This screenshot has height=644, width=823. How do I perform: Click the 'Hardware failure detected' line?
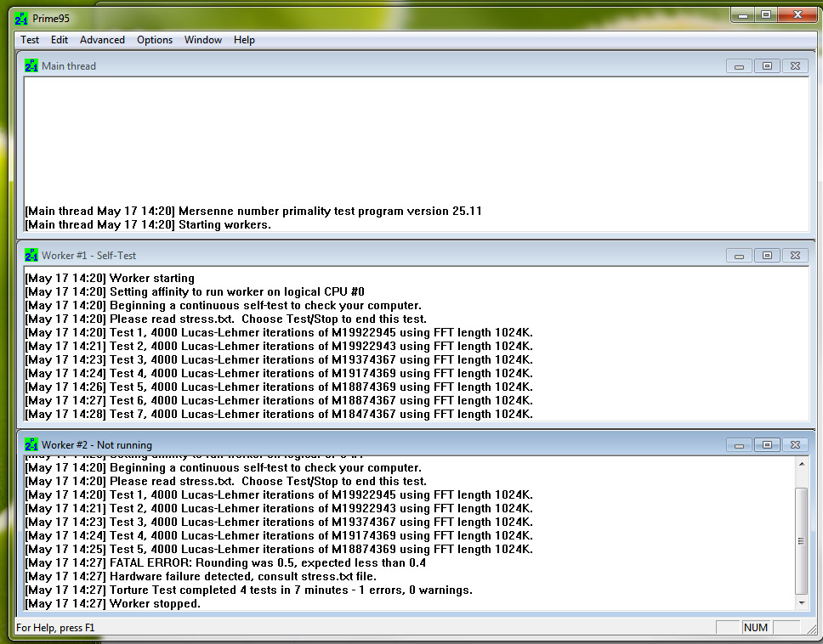201,576
